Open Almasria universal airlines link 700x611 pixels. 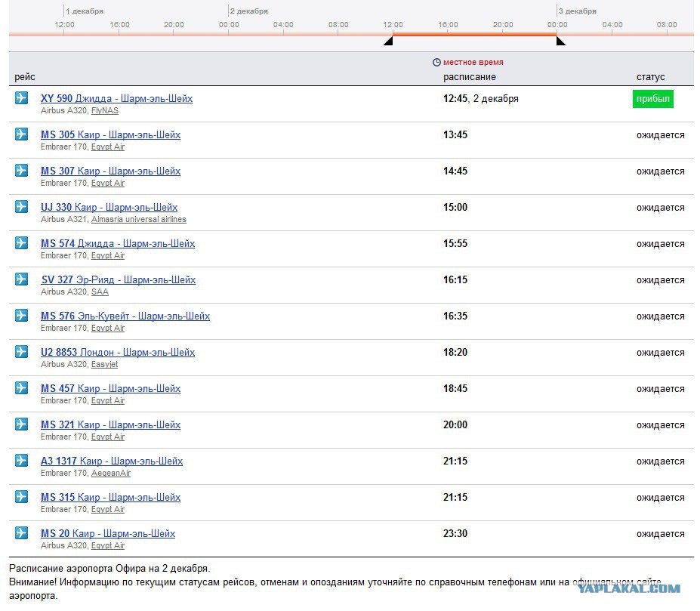click(138, 220)
